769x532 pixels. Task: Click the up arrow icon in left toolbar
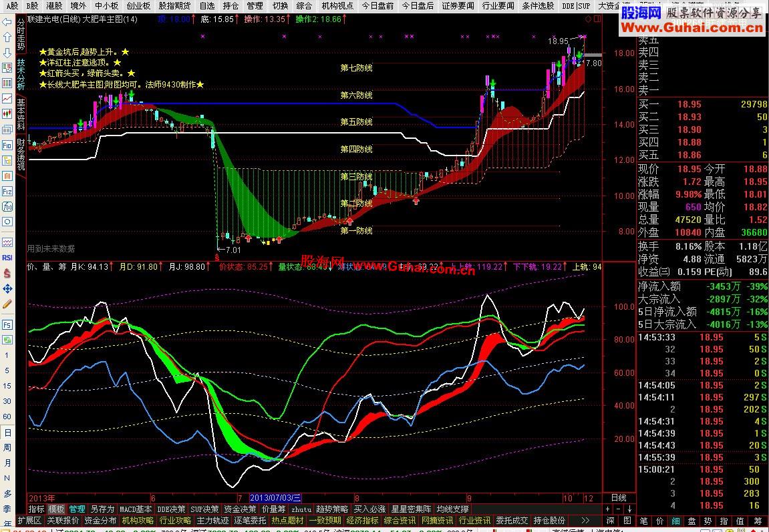(x=7, y=37)
